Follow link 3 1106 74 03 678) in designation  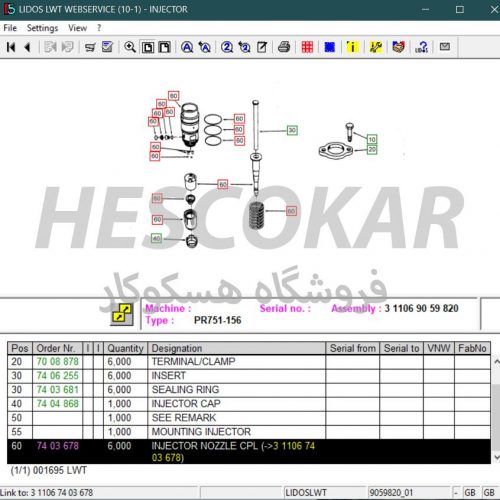233,452
